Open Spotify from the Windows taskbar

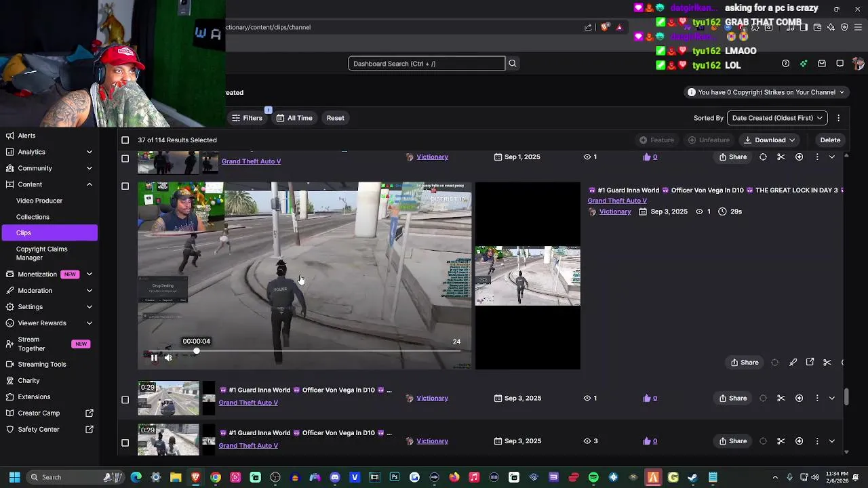coord(593,477)
